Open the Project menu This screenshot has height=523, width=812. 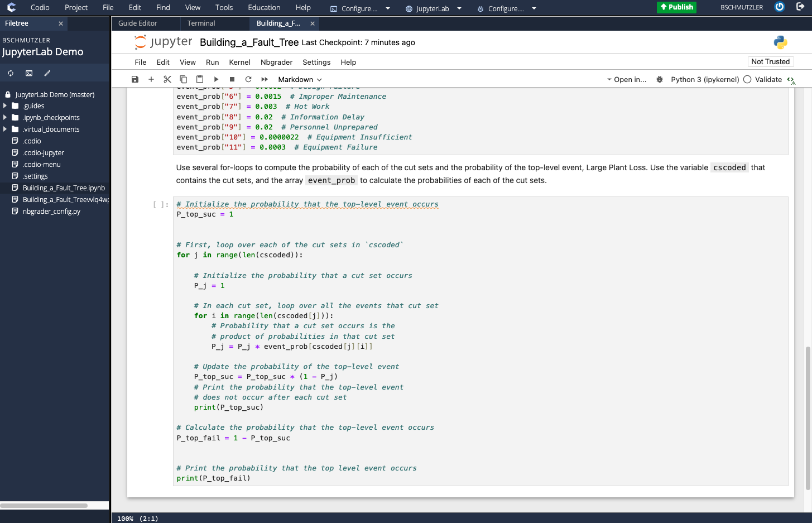pyautogui.click(x=76, y=7)
